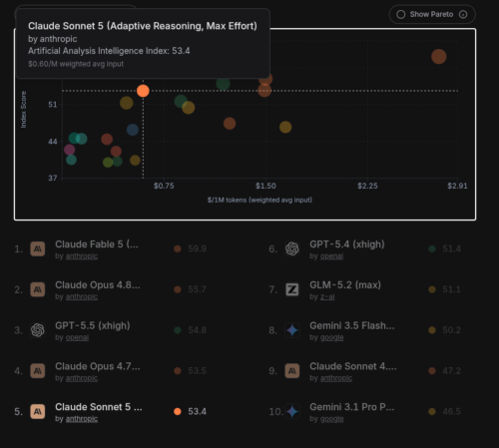
Task: Open the z-ai link under GLM-5.2
Action: click(327, 296)
